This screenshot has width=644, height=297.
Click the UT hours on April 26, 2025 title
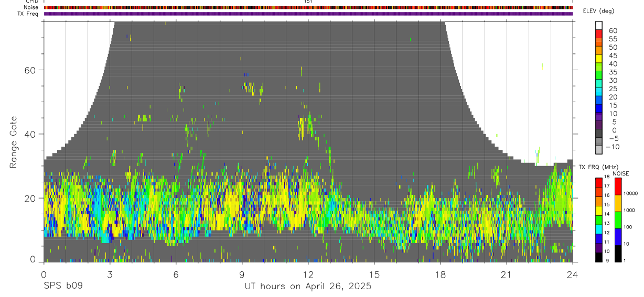[x=308, y=287]
